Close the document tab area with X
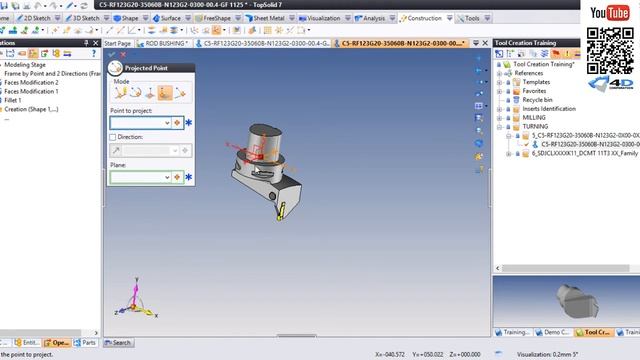Screen dimensions: 640x360 coord(485,43)
